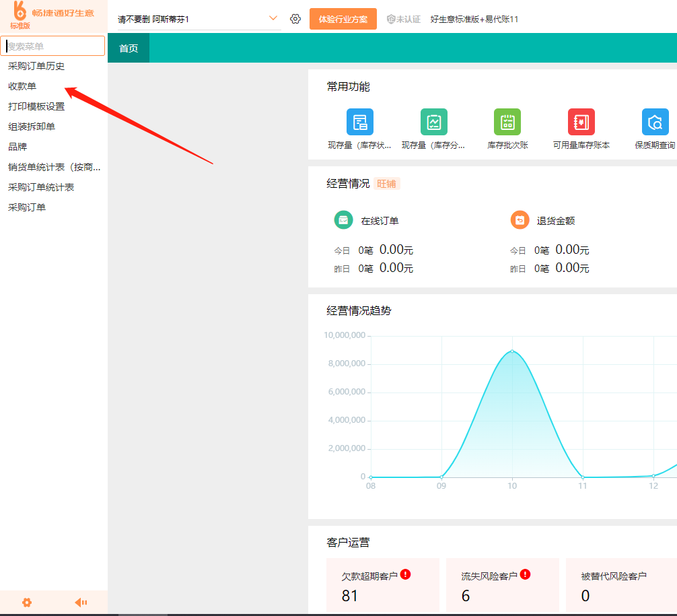Click the chart peak data point at 10
Screen dimensions: 677x616
[x=512, y=351]
